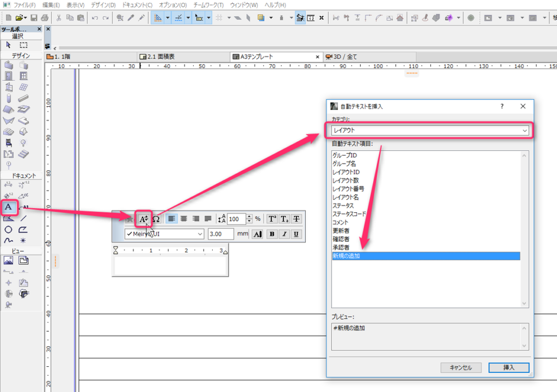Image resolution: width=557 pixels, height=392 pixels.
Task: Expand the snap guides toolbar dropdown arrow
Action: coord(188,18)
